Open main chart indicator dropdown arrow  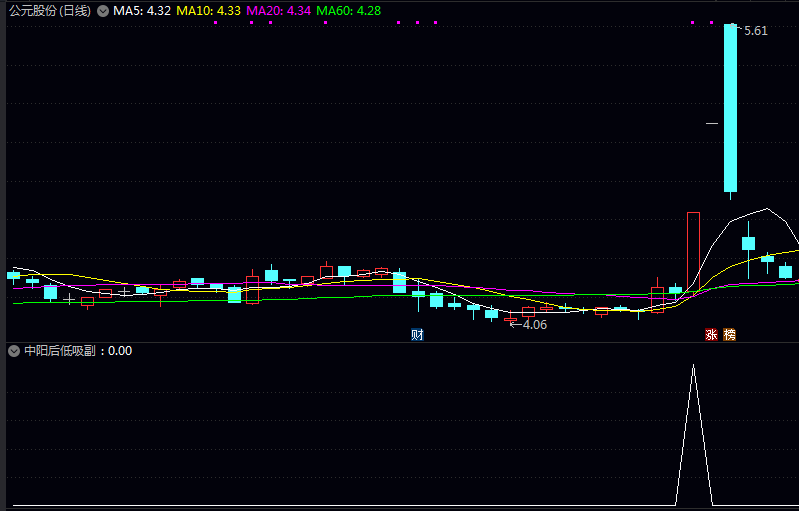(102, 11)
